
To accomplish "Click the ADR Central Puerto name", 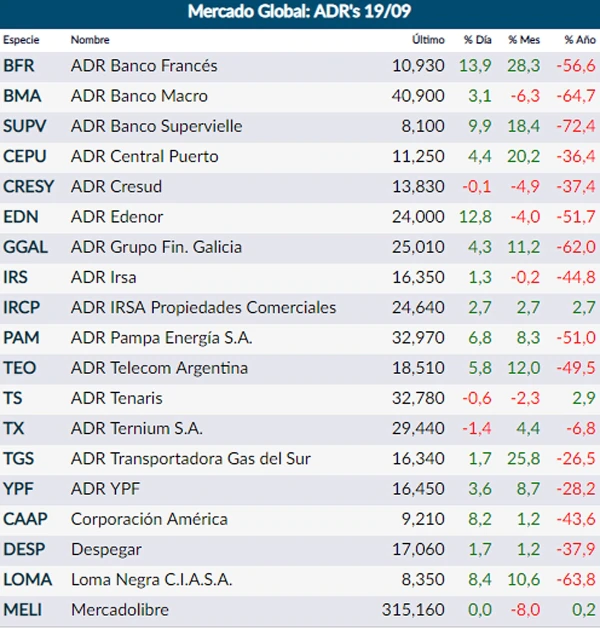I will [x=144, y=156].
